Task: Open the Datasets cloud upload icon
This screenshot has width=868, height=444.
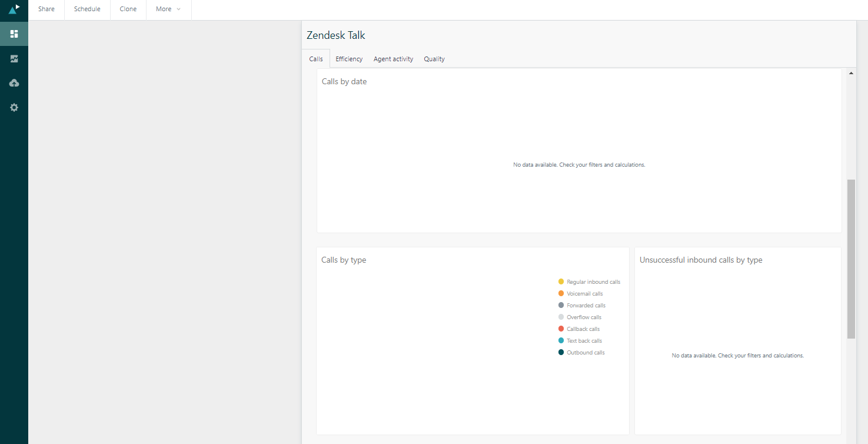Action: pyautogui.click(x=14, y=83)
